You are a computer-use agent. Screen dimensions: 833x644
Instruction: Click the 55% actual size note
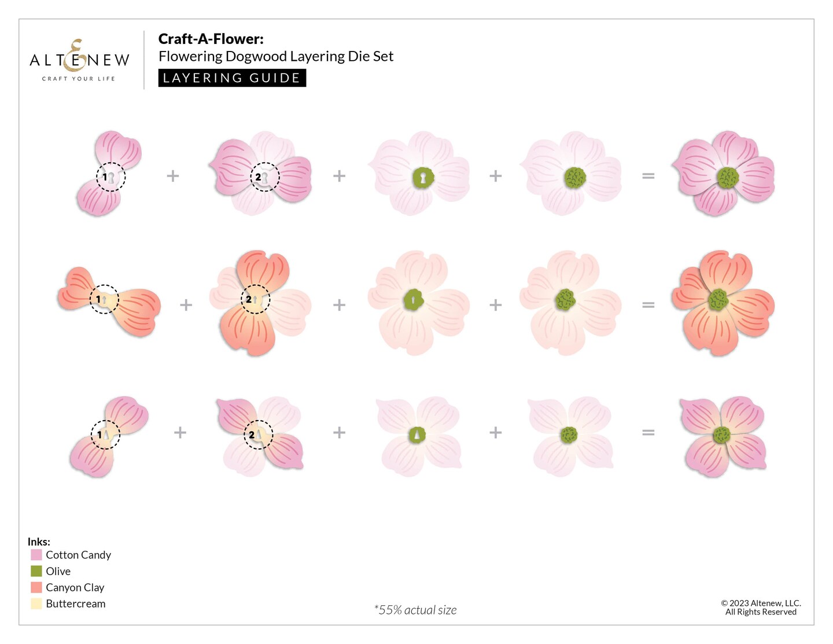(415, 610)
